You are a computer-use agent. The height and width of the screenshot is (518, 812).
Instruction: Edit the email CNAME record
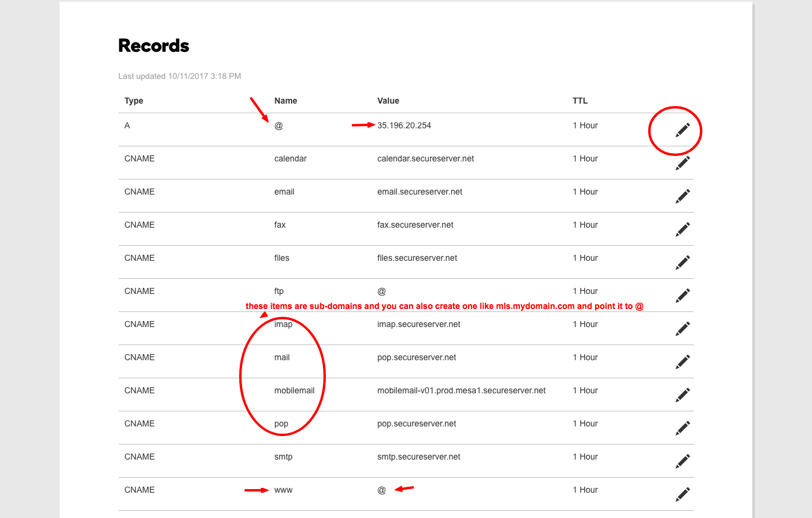[x=682, y=196]
